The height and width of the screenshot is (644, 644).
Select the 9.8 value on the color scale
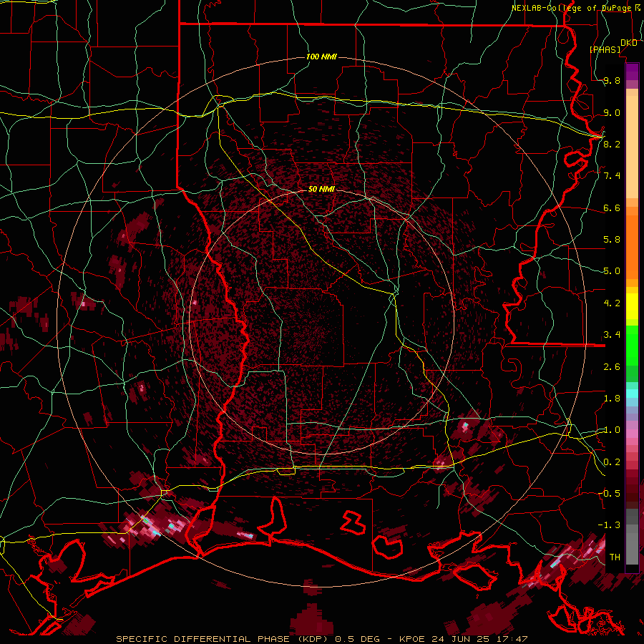point(612,80)
